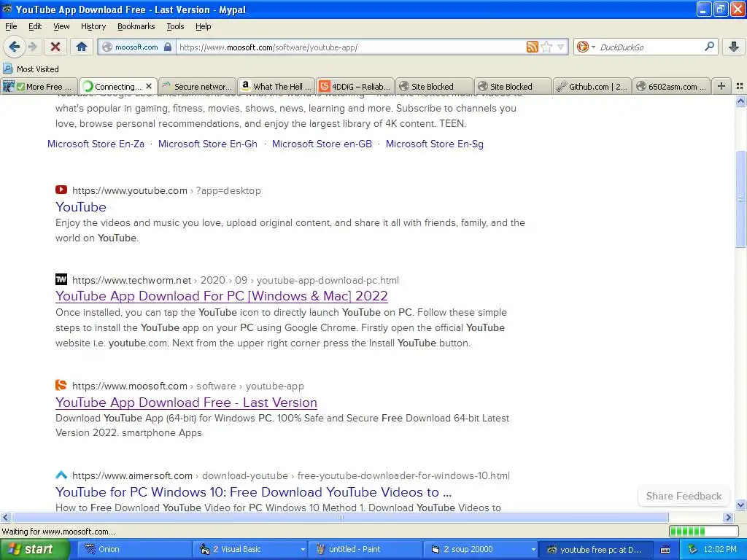Open the Tools menu
747x560 pixels.
tap(175, 26)
